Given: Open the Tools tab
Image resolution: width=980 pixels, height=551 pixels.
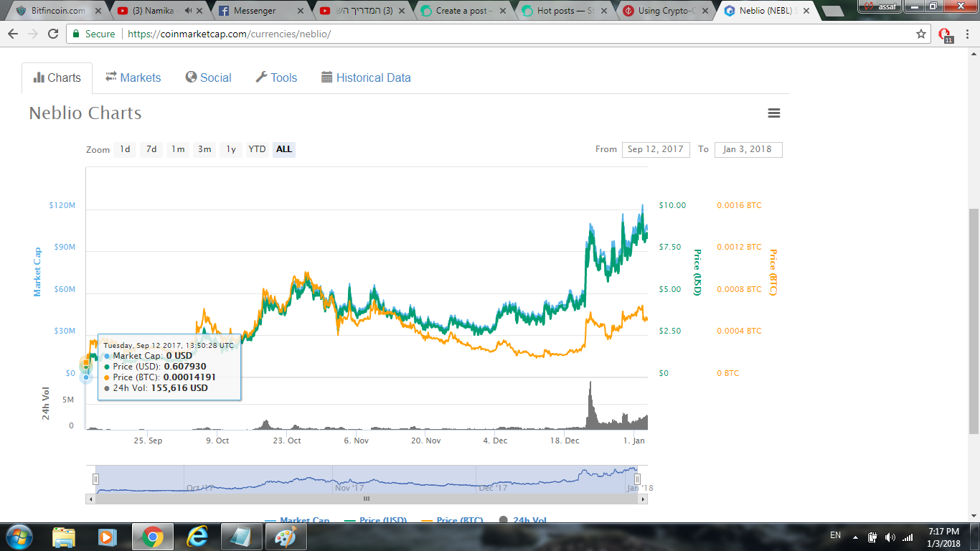Looking at the screenshot, I should [276, 77].
